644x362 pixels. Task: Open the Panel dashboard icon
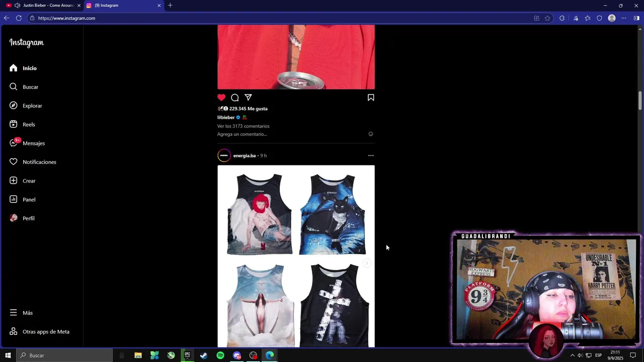[x=14, y=200]
